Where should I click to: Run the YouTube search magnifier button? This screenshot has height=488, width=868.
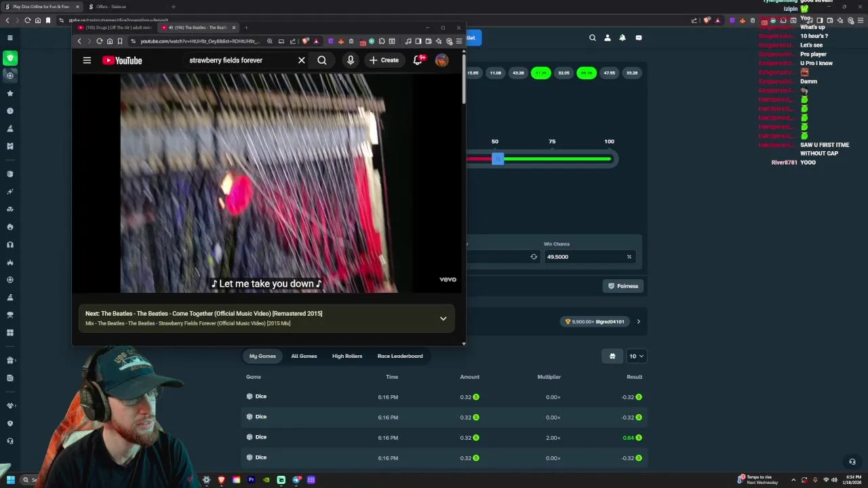pos(322,60)
